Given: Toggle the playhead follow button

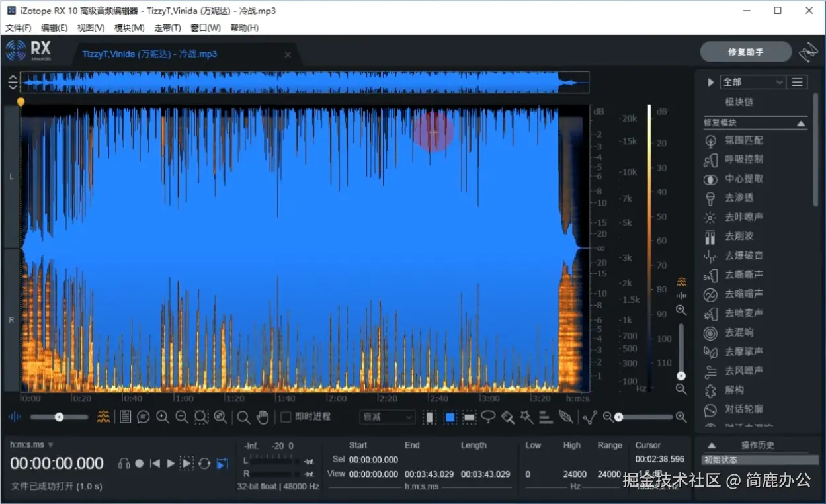Looking at the screenshot, I should tap(222, 464).
